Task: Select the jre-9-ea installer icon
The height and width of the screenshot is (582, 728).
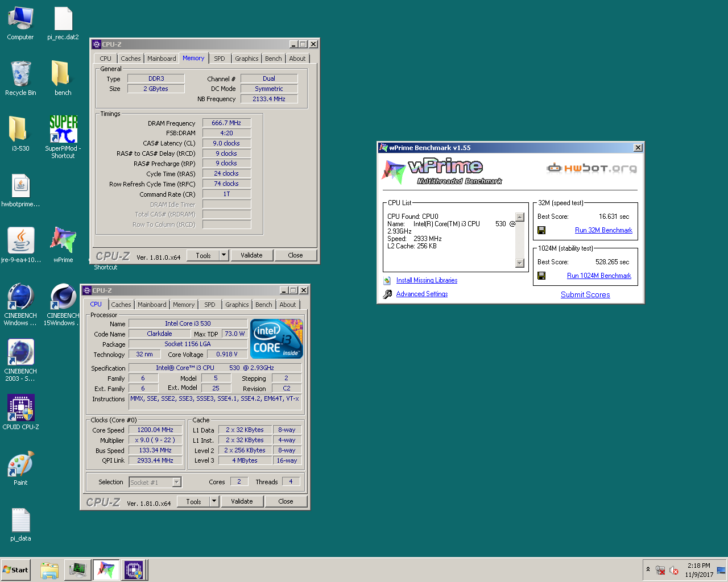Action: (20, 246)
